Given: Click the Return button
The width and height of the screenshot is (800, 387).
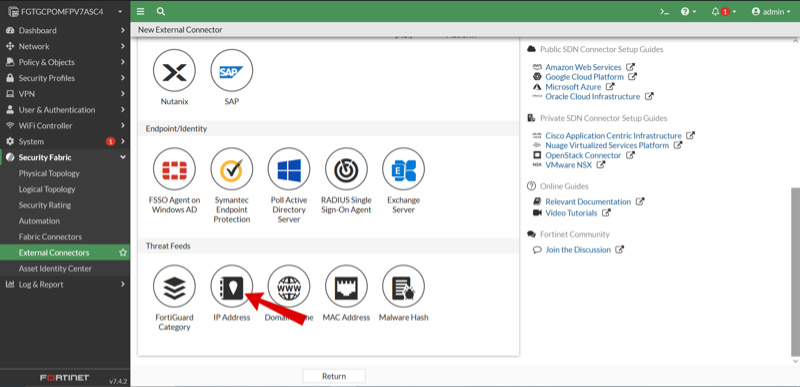Looking at the screenshot, I should point(334,376).
